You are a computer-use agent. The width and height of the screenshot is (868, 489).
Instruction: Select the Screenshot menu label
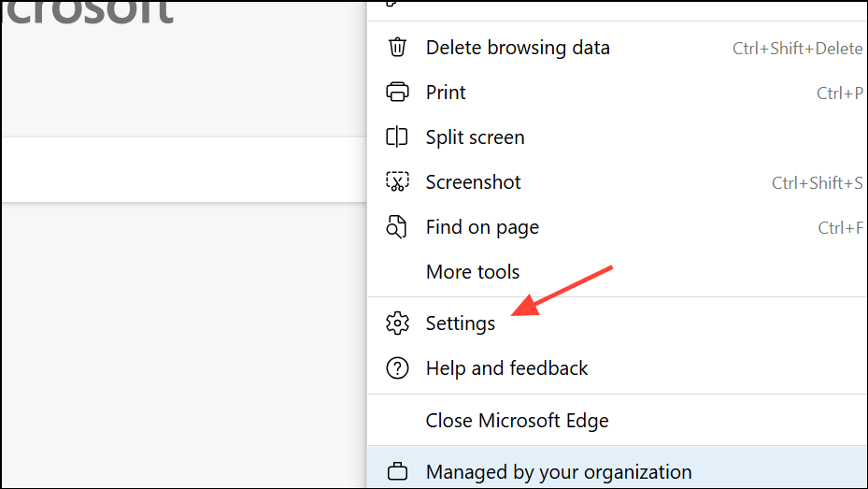pyautogui.click(x=473, y=182)
